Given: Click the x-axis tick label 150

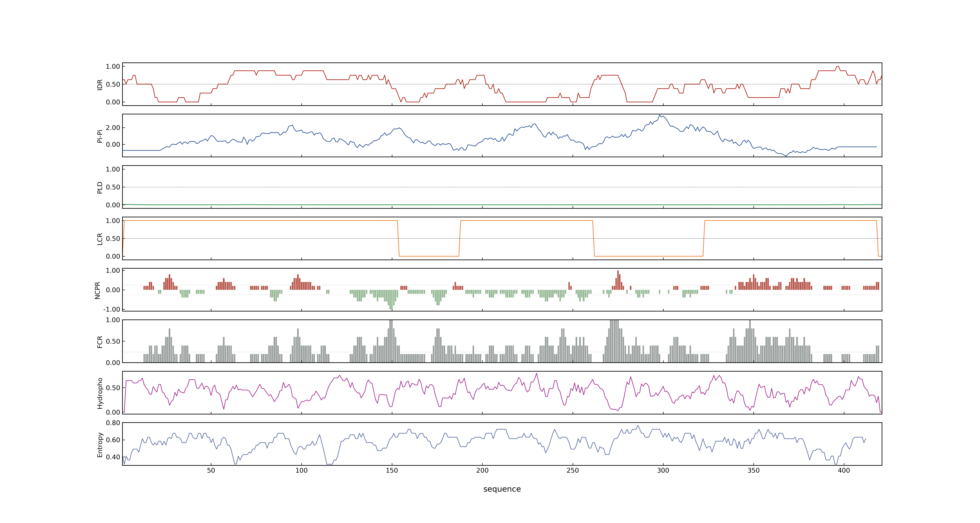Looking at the screenshot, I should click(x=392, y=470).
